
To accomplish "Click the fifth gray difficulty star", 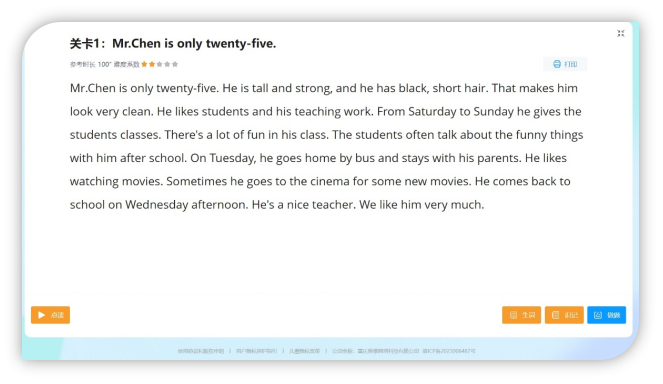I will pos(175,64).
